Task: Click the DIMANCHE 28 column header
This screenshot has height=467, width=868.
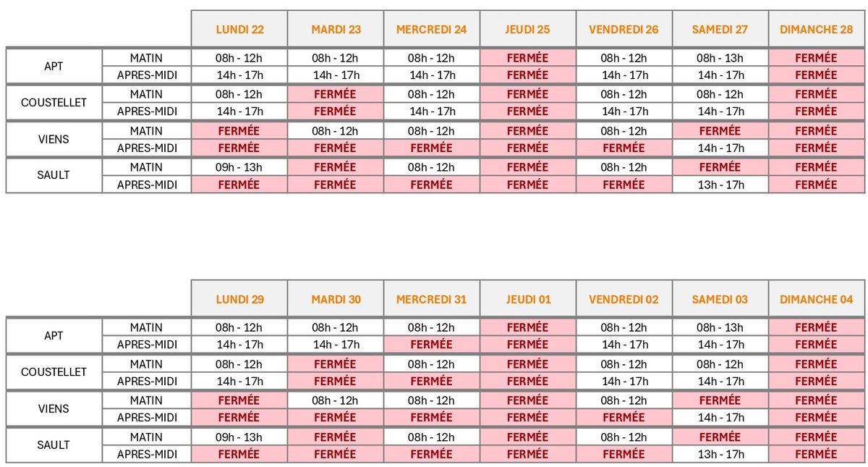Action: [816, 29]
